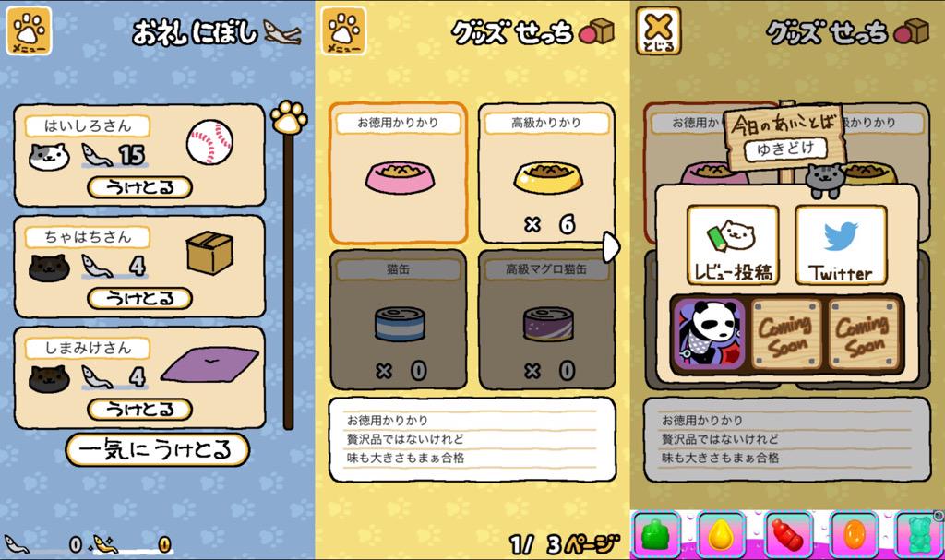Click the paw-shaped scrollbar handle

(289, 117)
